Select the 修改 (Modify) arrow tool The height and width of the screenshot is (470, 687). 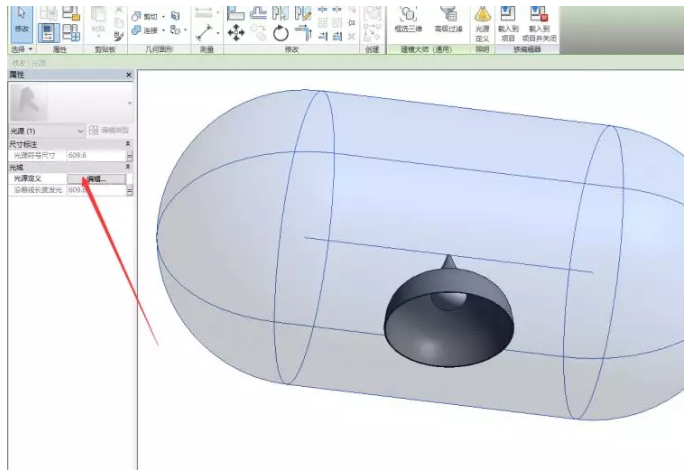pos(21,20)
